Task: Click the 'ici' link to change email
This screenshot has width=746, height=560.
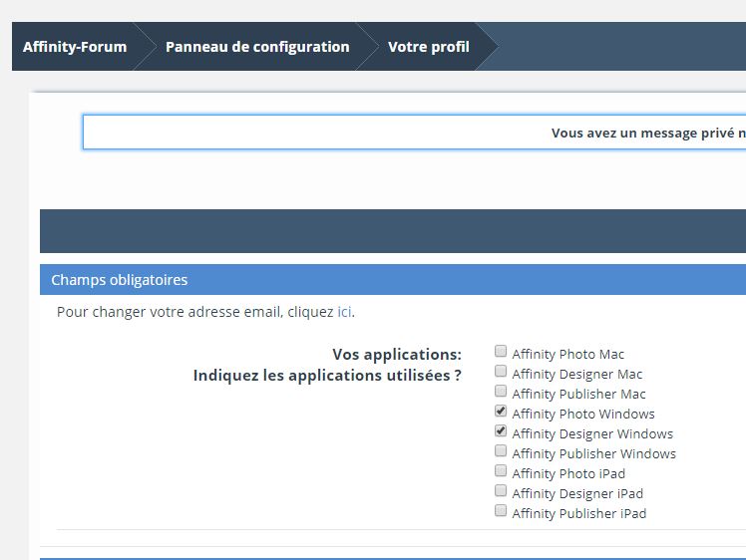Action: coord(344,312)
